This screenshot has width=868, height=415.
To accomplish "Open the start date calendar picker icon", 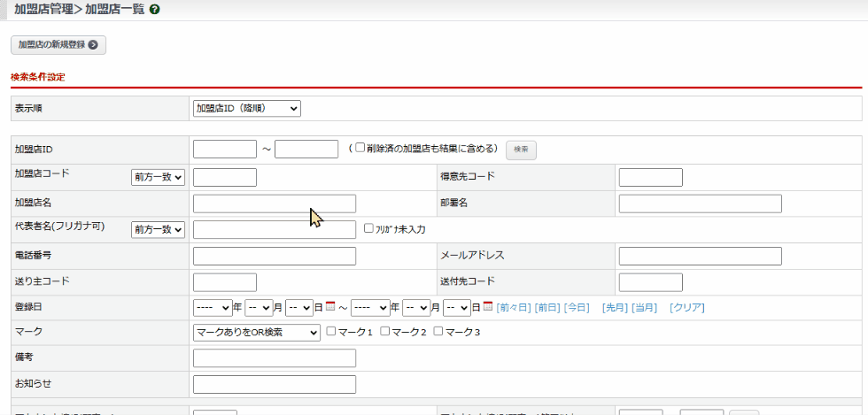I will [x=330, y=307].
